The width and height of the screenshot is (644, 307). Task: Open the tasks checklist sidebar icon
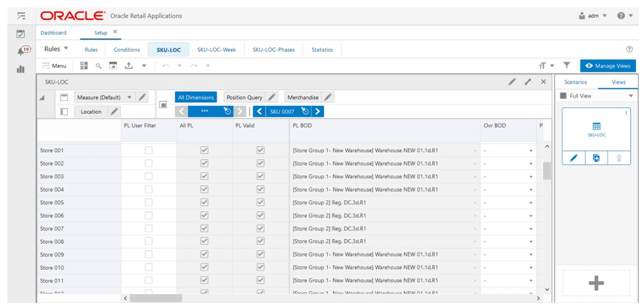(x=20, y=34)
